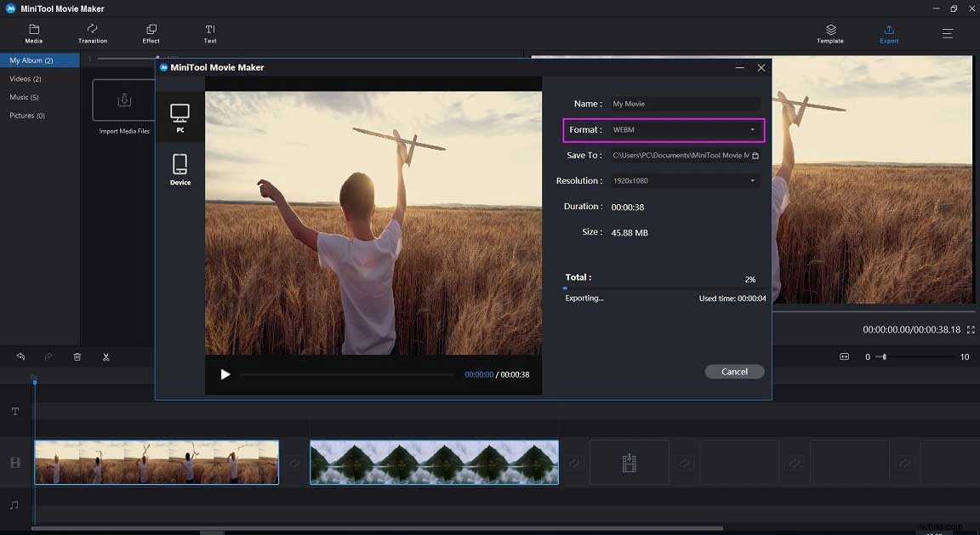Click the Save To folder browse icon

(x=755, y=156)
